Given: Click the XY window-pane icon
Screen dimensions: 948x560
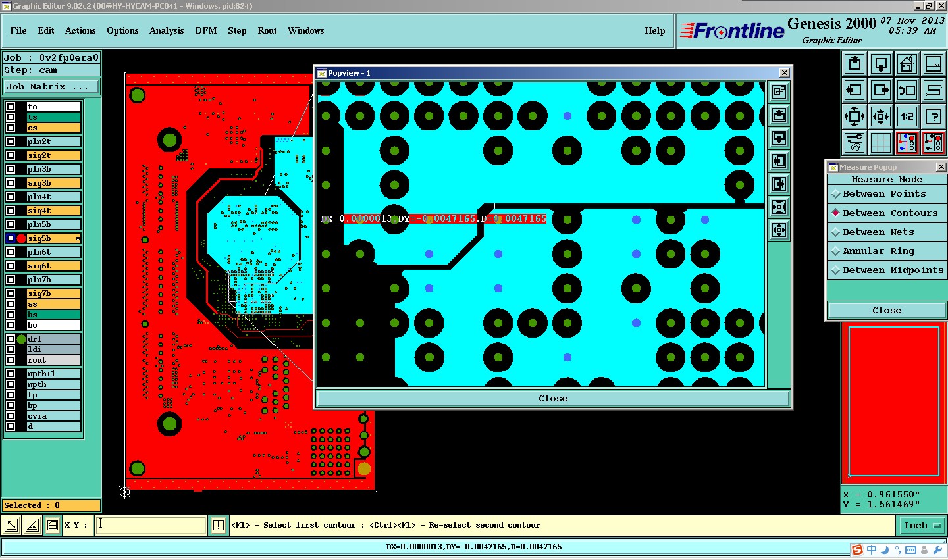Looking at the screenshot, I should 934,64.
